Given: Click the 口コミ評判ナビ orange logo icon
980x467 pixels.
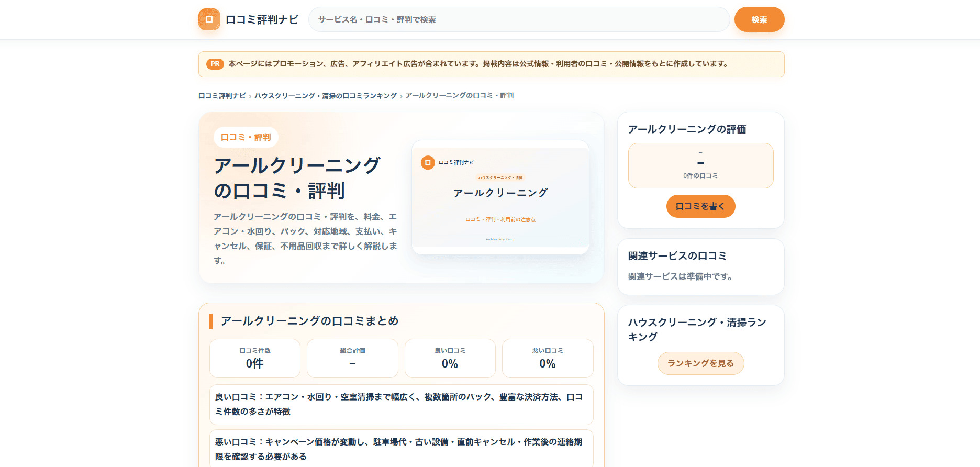Looking at the screenshot, I should [x=209, y=19].
